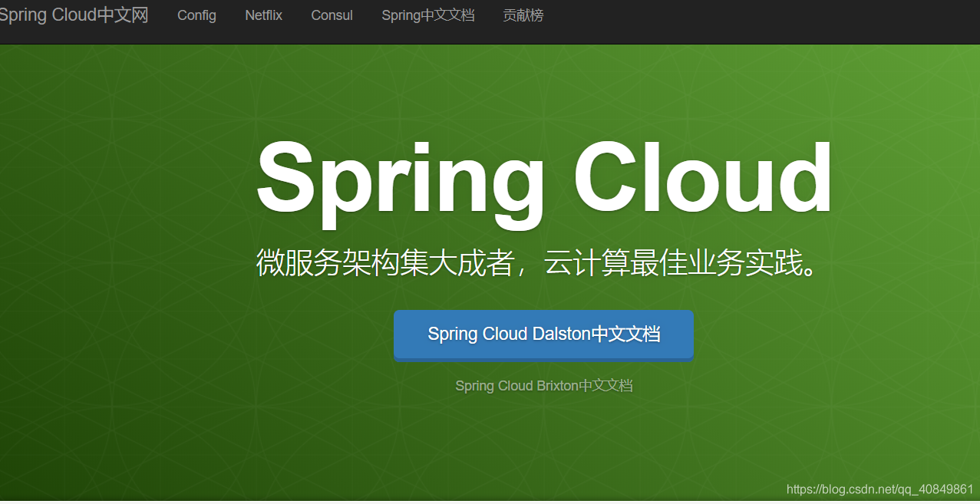Viewport: 980px width, 504px height.
Task: Open the Spring Cloud中文网 brand link
Action: [74, 15]
